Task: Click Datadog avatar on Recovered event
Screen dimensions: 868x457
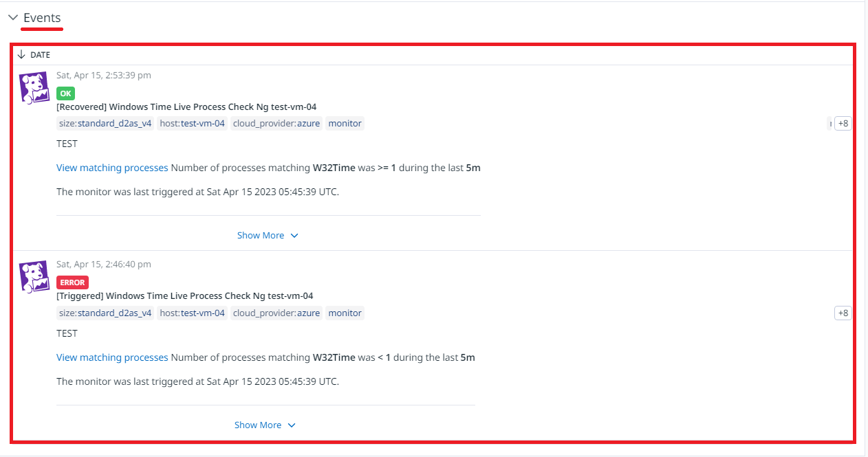Action: click(34, 87)
